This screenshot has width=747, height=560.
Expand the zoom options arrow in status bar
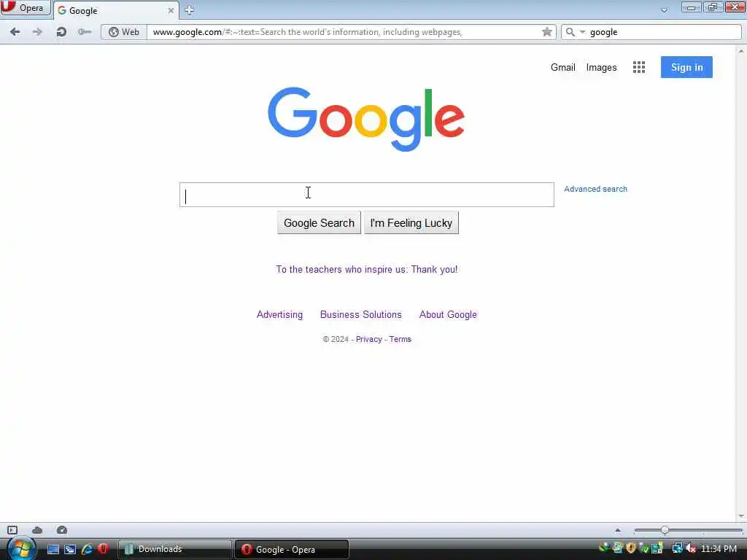(618, 530)
